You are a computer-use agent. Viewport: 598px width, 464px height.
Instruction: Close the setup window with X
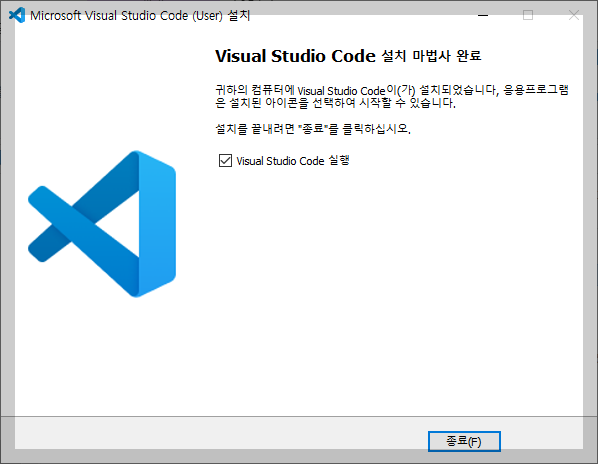coord(574,15)
